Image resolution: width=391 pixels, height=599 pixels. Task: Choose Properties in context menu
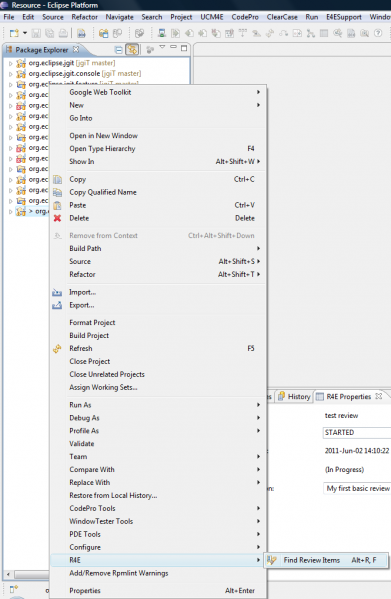(158, 591)
